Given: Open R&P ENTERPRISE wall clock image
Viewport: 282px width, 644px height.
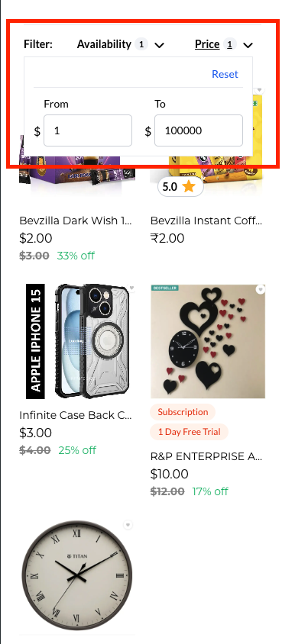Looking at the screenshot, I should (x=208, y=341).
